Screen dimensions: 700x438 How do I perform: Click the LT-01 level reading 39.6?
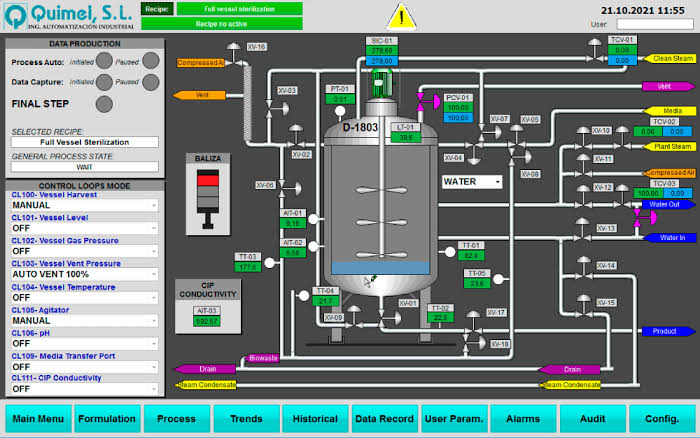(x=406, y=137)
